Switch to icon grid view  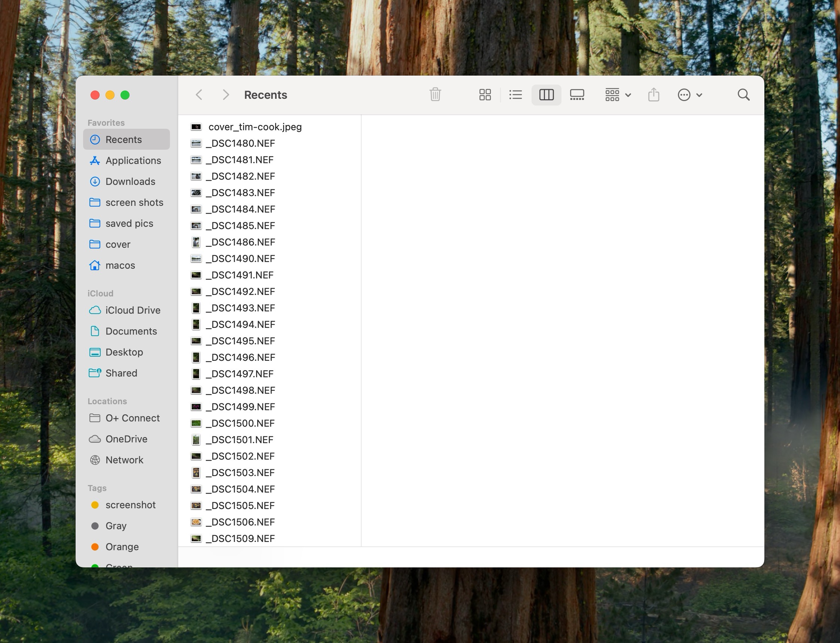pos(485,95)
